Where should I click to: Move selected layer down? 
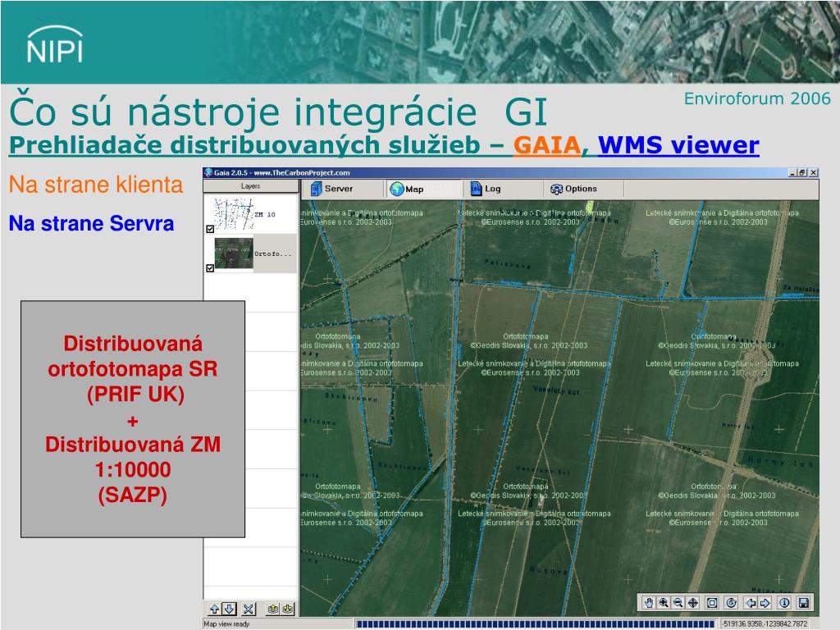tap(229, 609)
